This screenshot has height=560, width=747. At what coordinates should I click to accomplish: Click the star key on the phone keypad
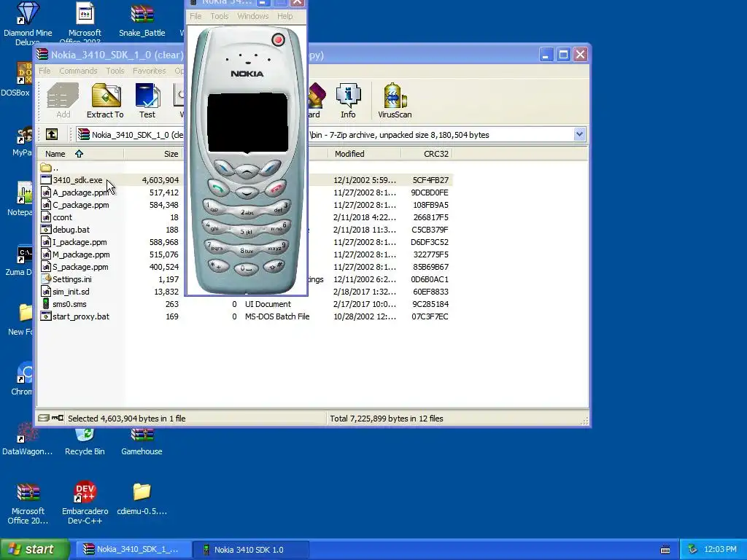pos(219,265)
